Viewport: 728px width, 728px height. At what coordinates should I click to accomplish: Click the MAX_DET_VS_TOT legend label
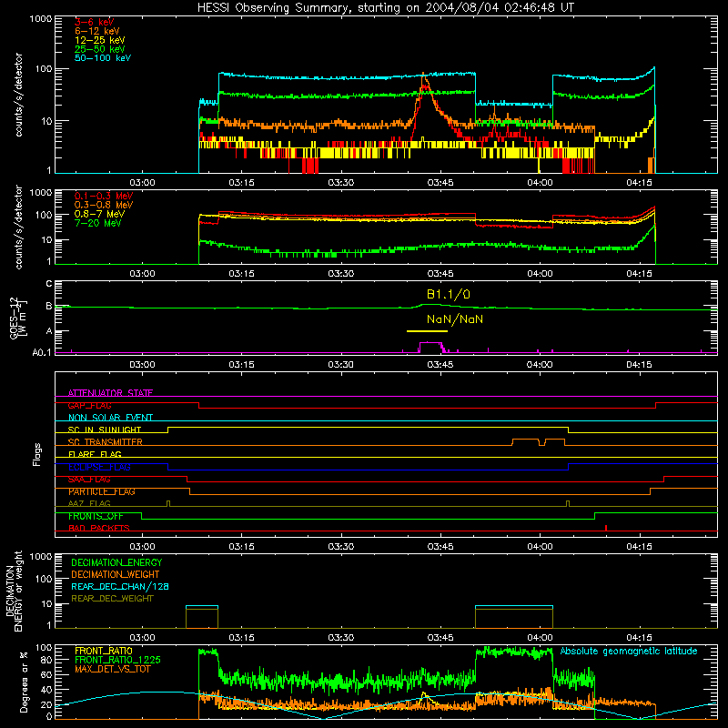pyautogui.click(x=112, y=669)
